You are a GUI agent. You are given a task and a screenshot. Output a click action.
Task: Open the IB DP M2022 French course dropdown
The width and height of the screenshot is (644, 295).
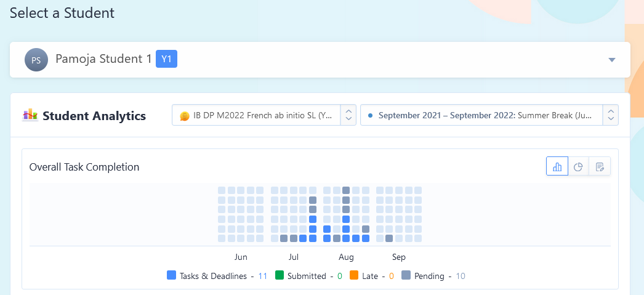pyautogui.click(x=264, y=115)
